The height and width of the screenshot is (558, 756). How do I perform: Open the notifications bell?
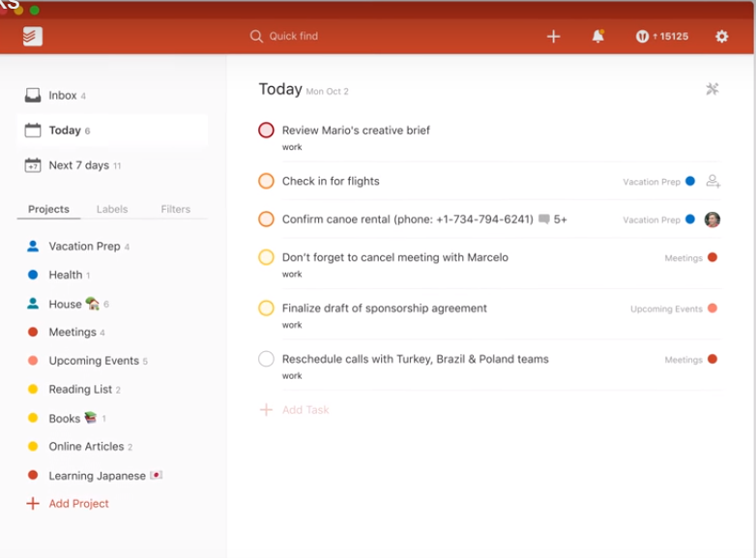point(597,36)
